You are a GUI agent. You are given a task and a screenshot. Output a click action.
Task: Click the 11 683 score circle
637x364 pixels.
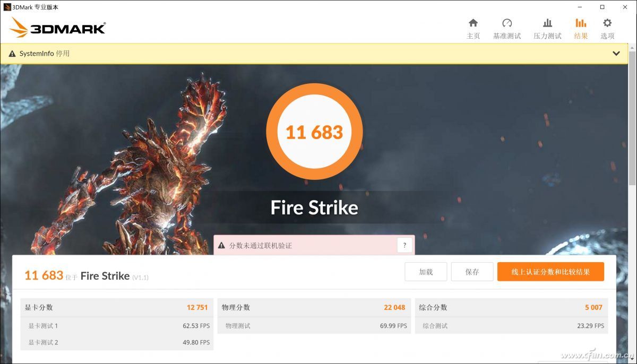click(x=314, y=132)
